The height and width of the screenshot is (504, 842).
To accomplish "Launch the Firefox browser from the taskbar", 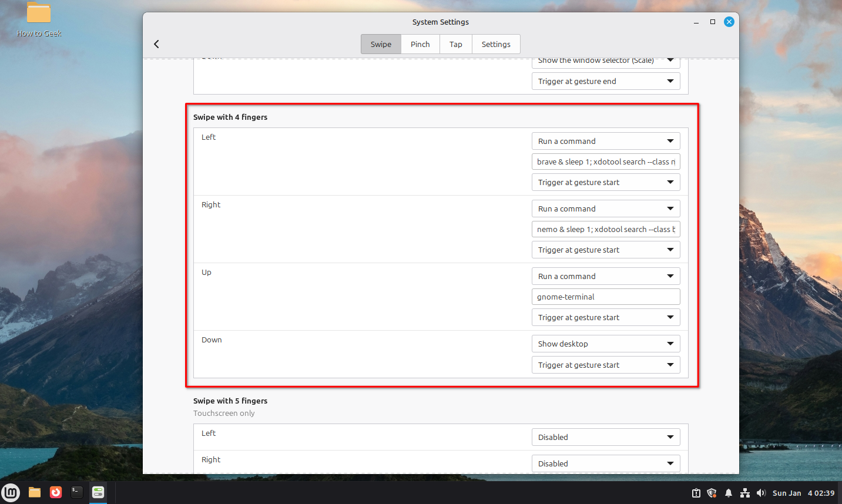I will click(x=55, y=492).
